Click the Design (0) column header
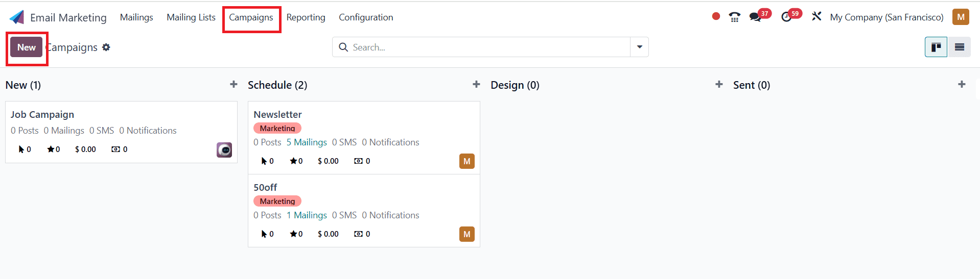Image resolution: width=980 pixels, height=279 pixels. (515, 85)
